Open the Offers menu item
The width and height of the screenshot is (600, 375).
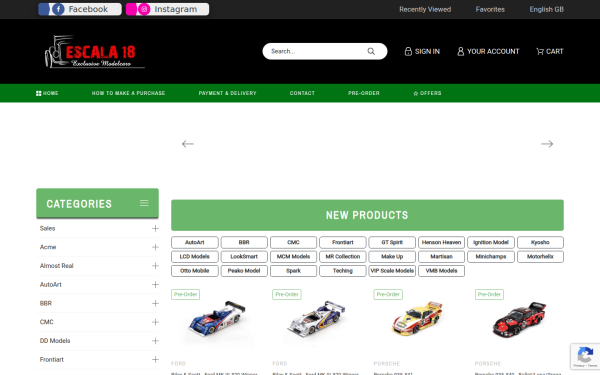click(x=427, y=93)
